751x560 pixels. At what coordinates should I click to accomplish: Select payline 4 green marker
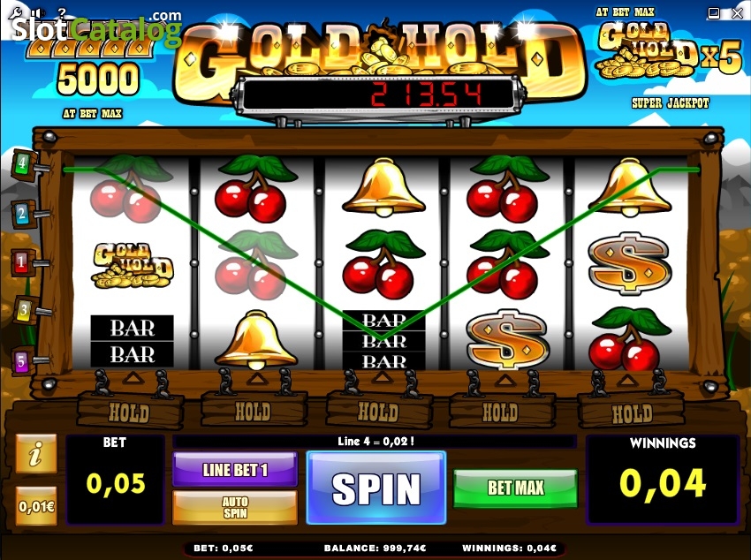[x=22, y=164]
